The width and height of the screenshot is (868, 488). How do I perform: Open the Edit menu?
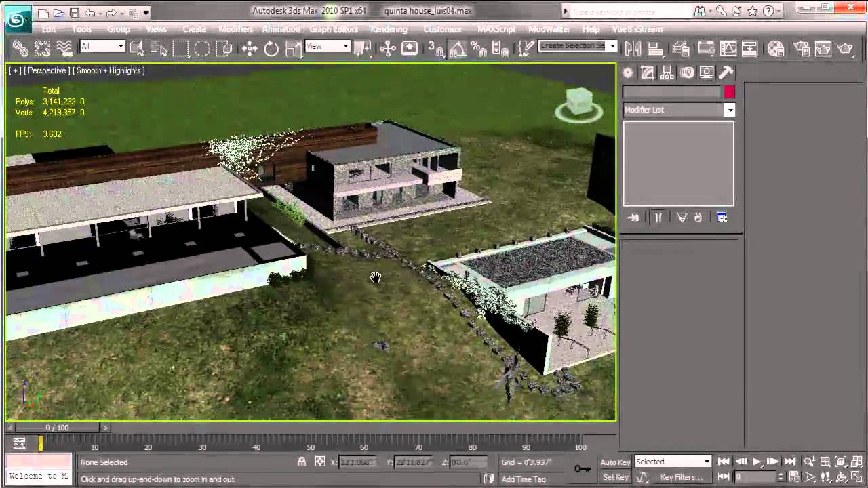(49, 29)
